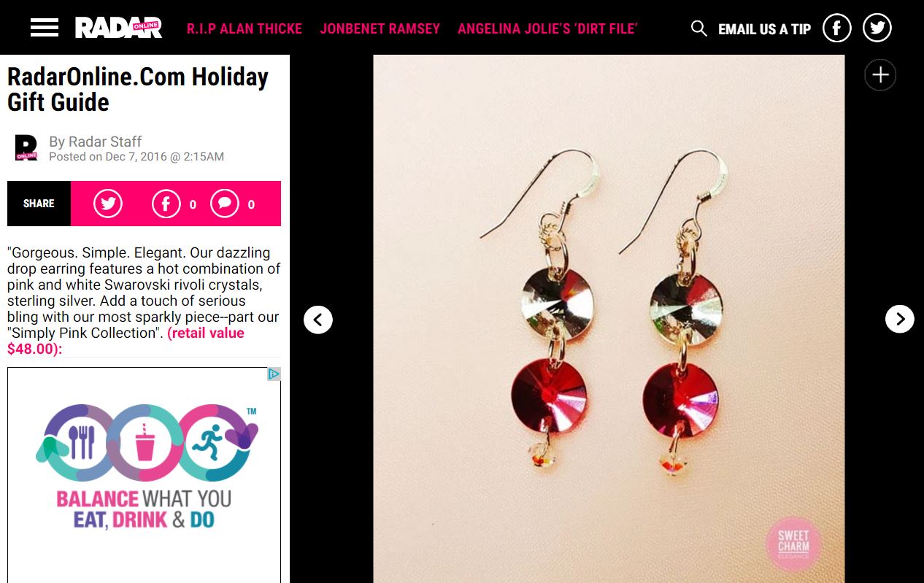Open Angelina Jolie's 'Dirt File' link
924x583 pixels.
click(548, 29)
